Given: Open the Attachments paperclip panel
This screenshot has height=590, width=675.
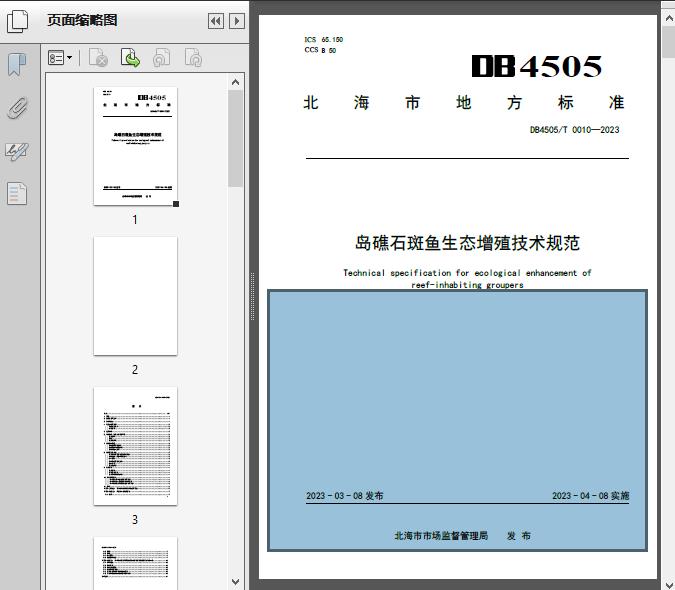Looking at the screenshot, I should [x=17, y=108].
